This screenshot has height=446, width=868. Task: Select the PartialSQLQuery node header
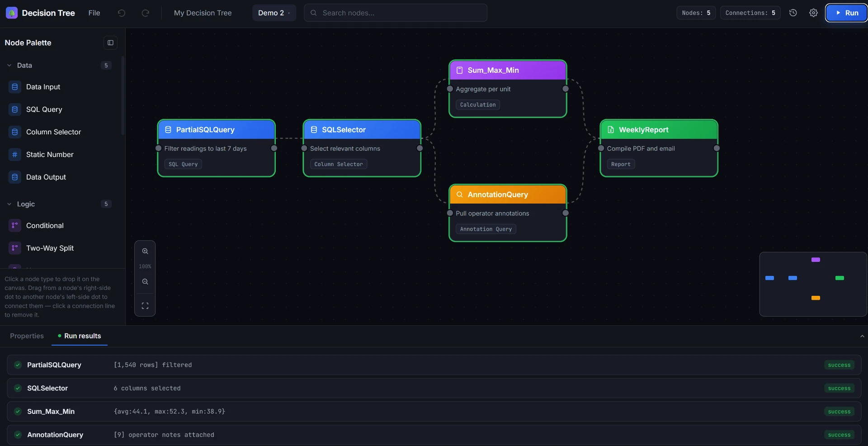coord(216,130)
